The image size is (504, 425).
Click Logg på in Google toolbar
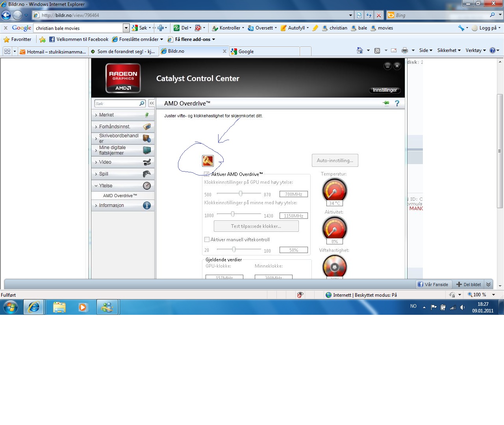[x=486, y=28]
